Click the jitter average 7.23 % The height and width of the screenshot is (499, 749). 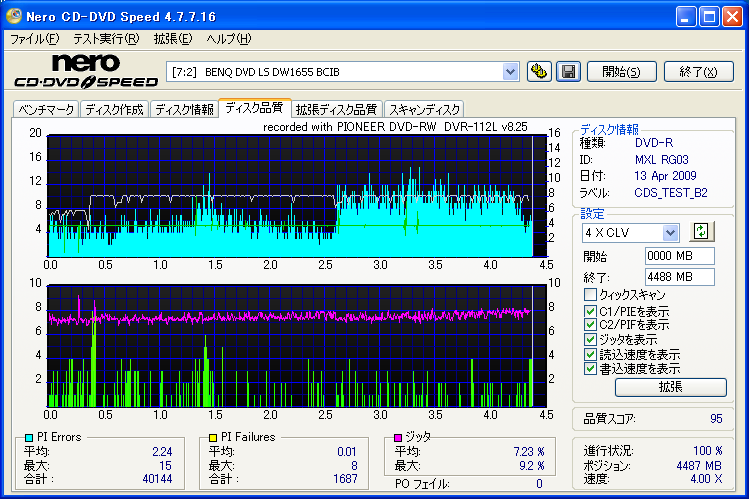coord(529,451)
